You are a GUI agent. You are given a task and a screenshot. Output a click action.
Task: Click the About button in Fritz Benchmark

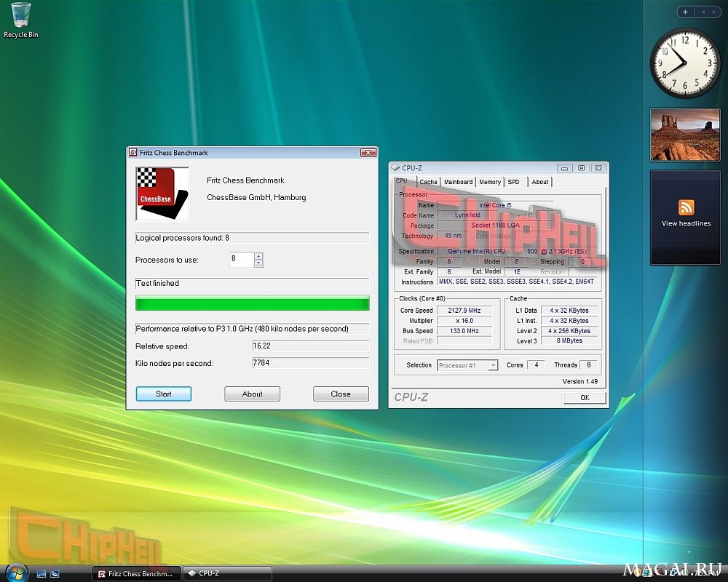(x=252, y=394)
